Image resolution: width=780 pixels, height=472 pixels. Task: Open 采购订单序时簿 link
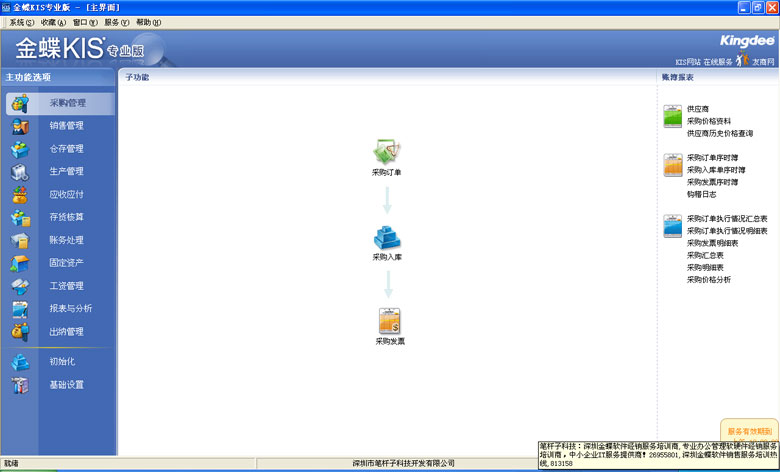pyautogui.click(x=712, y=158)
